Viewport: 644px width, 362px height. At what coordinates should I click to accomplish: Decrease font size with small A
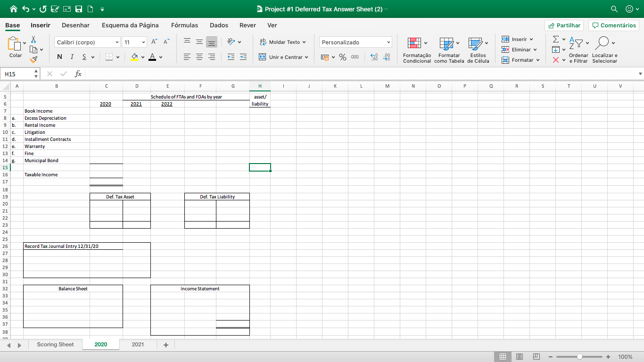coord(166,42)
